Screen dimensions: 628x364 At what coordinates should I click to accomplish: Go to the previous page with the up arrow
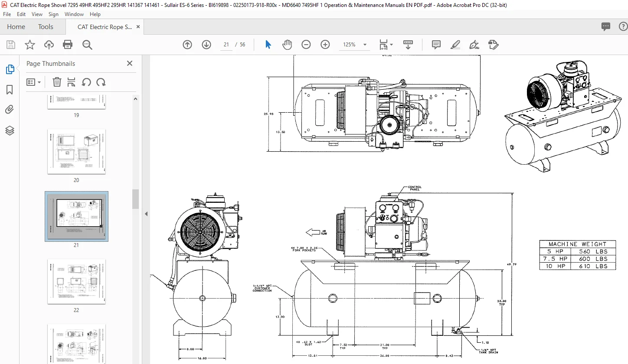[187, 45]
